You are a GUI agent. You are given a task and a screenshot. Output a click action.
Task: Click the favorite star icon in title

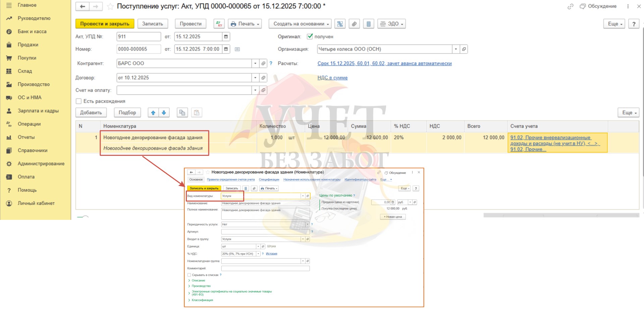tap(110, 6)
